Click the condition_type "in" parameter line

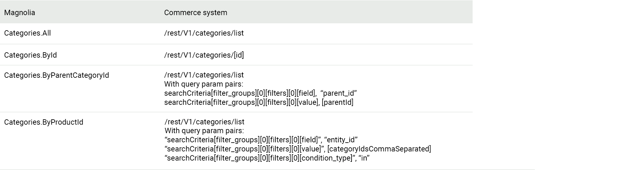[x=267, y=158]
